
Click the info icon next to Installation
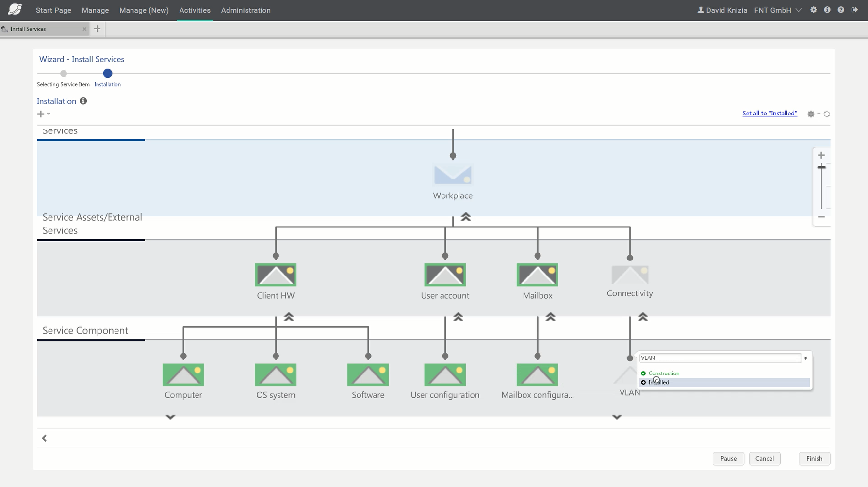[83, 101]
